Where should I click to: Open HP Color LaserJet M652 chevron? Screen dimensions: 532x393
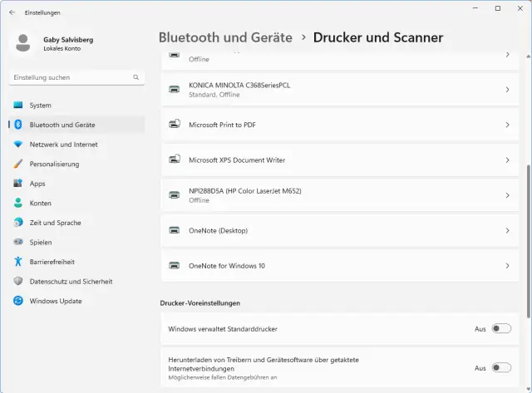tap(507, 195)
